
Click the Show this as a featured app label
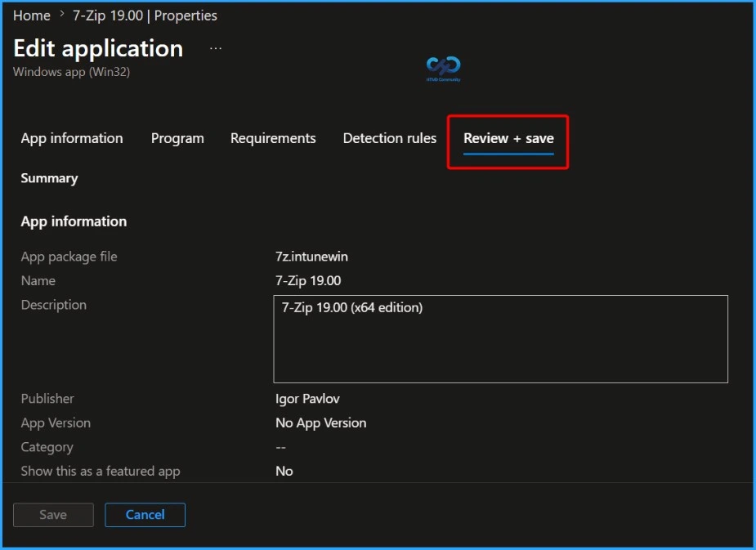click(101, 471)
